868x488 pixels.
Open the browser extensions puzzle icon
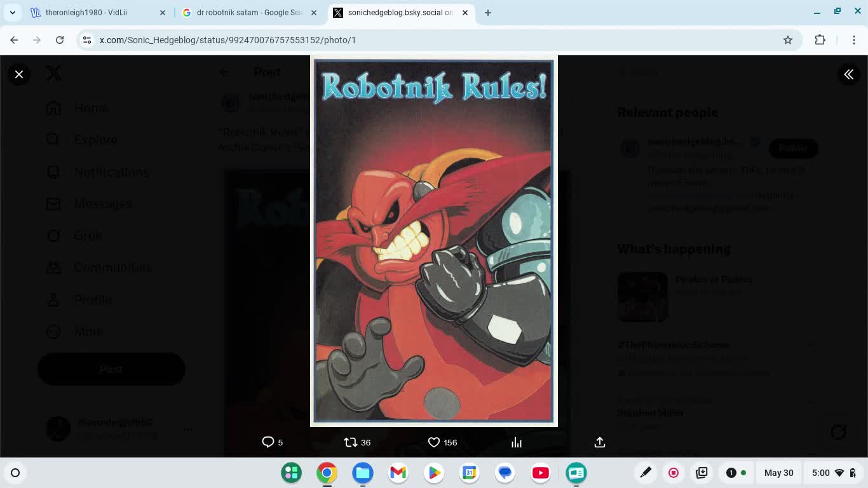820,40
